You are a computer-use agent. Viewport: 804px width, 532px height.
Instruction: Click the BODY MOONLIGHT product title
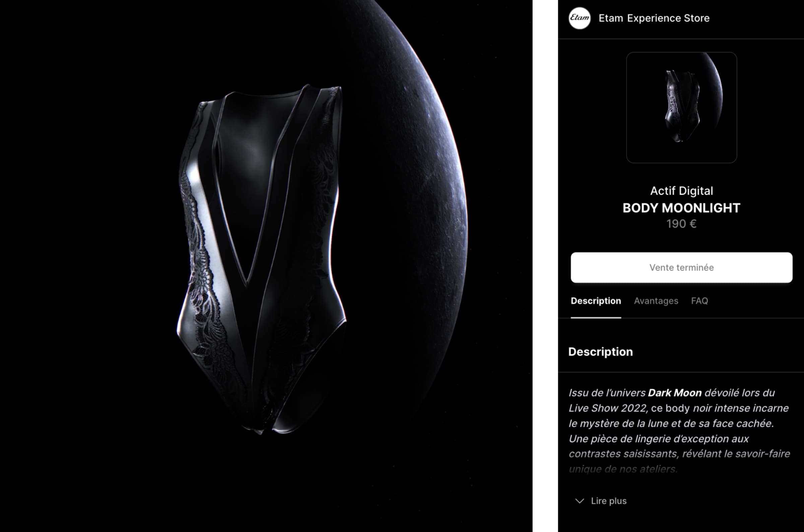point(681,208)
